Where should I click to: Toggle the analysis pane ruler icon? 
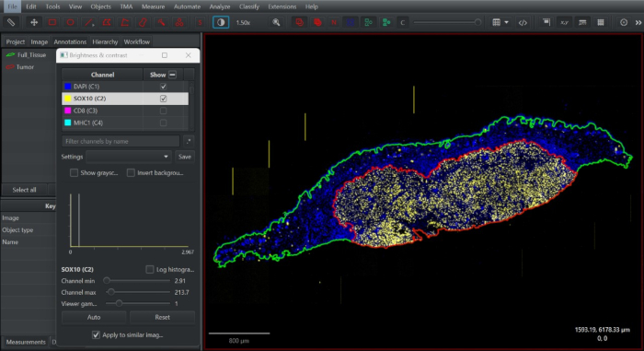tap(11, 22)
